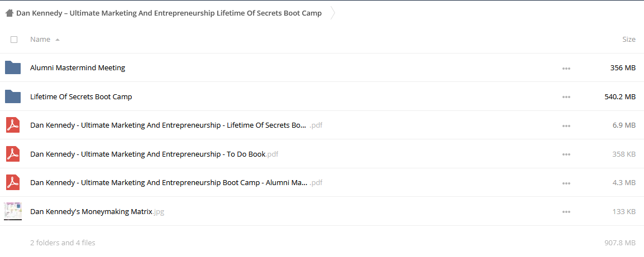644x257 pixels.
Task: Click the PDF icon for the 6.9 MB file
Action: (13, 125)
